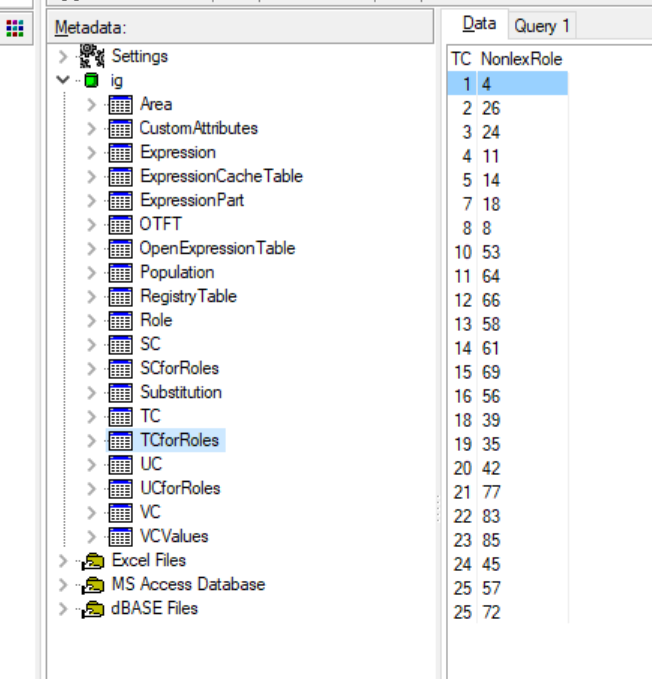Click the TC column header

460,59
